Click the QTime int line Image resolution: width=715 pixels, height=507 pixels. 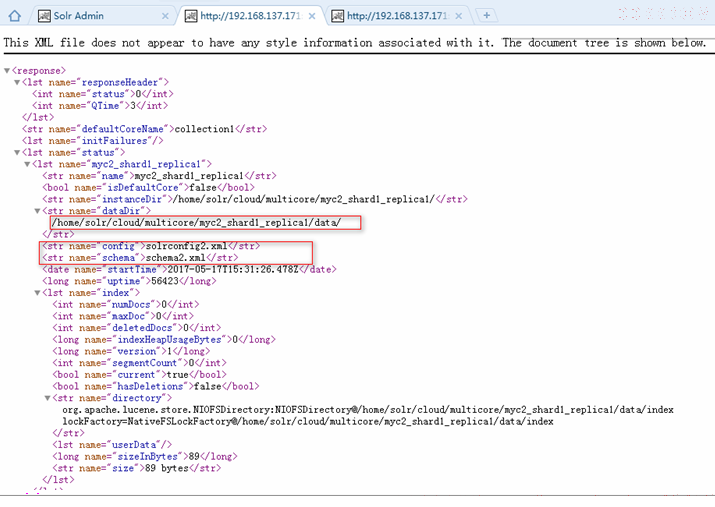coord(100,106)
